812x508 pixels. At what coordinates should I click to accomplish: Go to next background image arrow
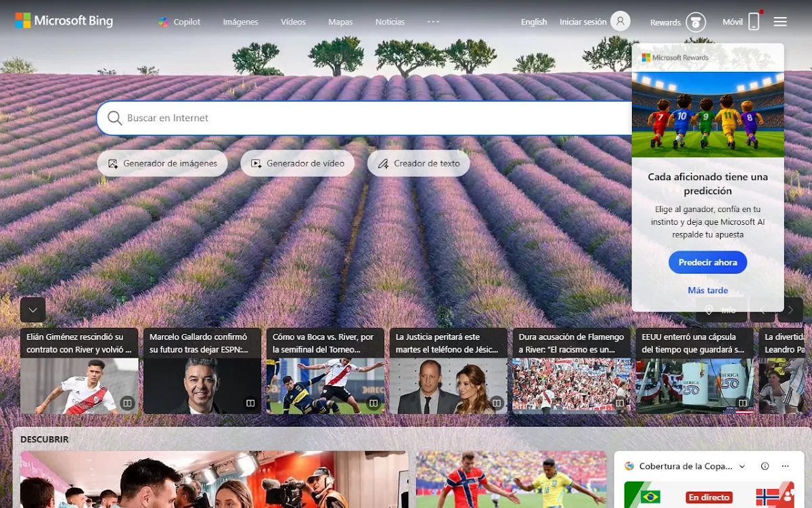[x=790, y=310]
